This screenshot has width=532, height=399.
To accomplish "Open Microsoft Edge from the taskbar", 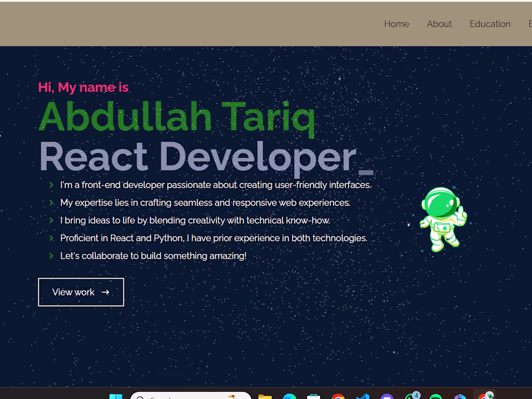I will [289, 396].
